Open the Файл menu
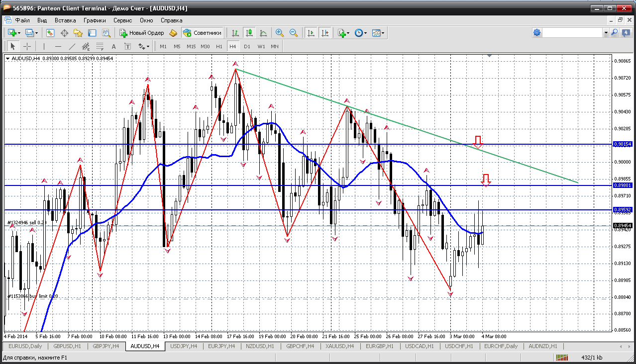This screenshot has height=364, width=636. (22, 20)
